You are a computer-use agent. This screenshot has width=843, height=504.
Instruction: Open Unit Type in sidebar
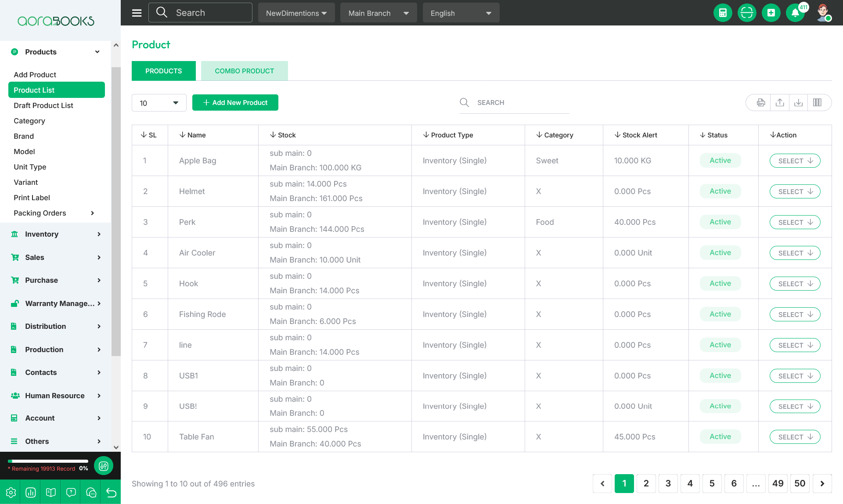pos(30,167)
